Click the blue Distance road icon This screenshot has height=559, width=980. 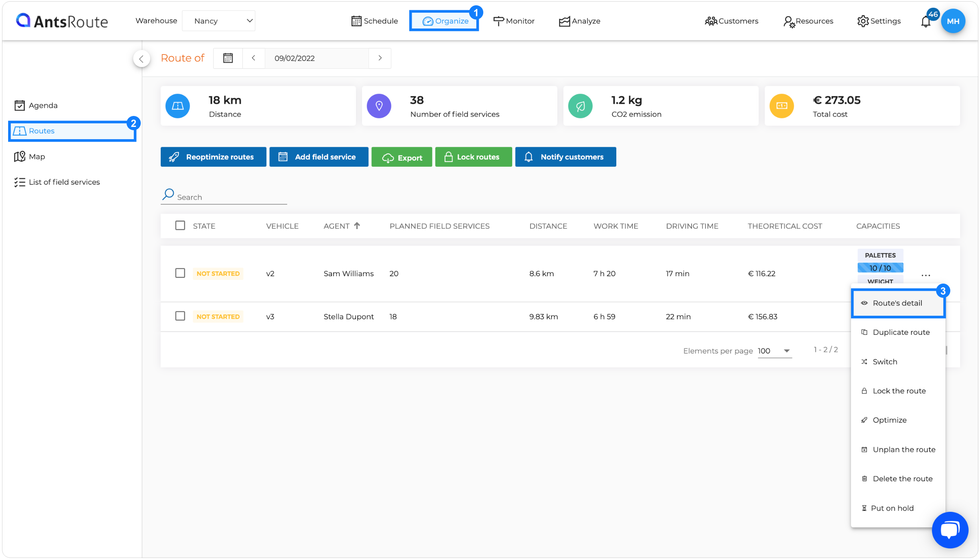[177, 106]
